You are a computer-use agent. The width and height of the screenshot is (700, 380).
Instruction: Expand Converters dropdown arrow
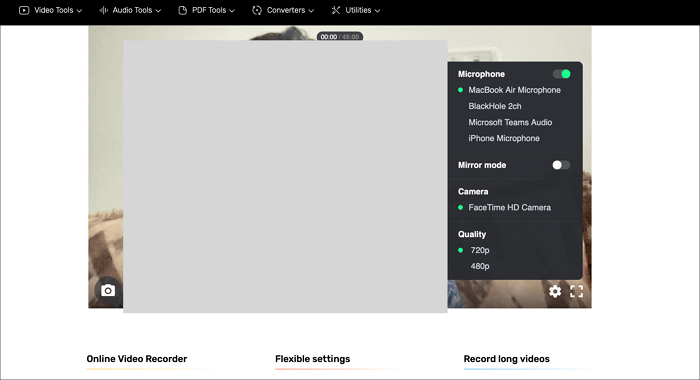point(311,11)
